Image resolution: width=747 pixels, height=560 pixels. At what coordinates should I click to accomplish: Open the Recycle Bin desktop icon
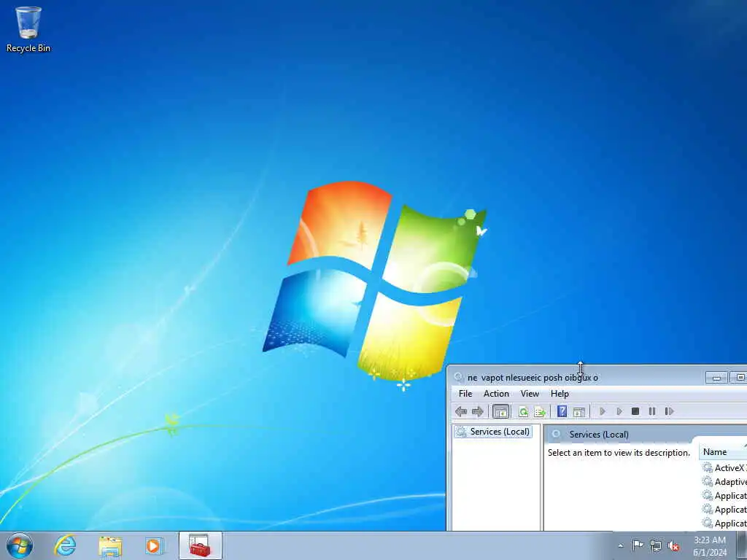pos(28,29)
